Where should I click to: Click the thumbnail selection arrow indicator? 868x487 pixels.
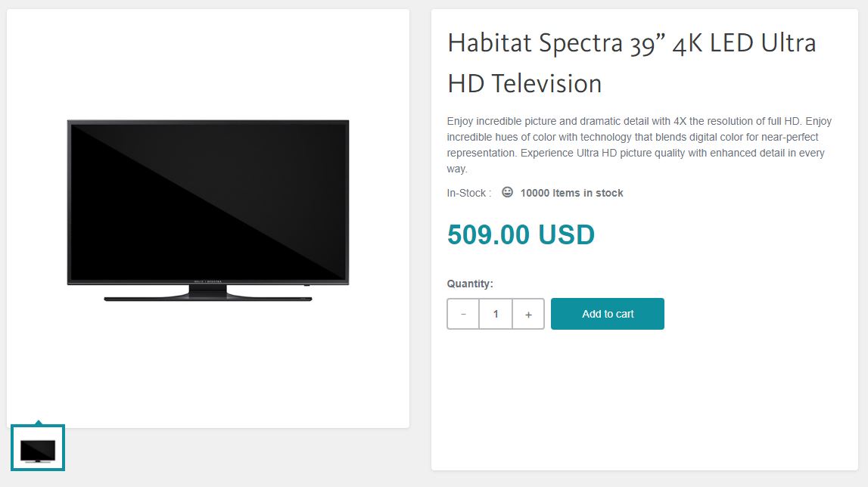click(38, 422)
